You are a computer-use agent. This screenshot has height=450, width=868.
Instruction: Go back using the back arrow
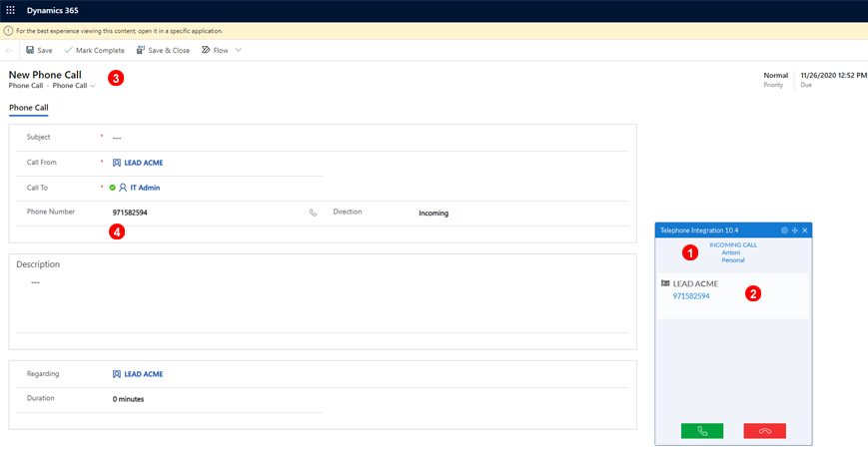pyautogui.click(x=9, y=50)
